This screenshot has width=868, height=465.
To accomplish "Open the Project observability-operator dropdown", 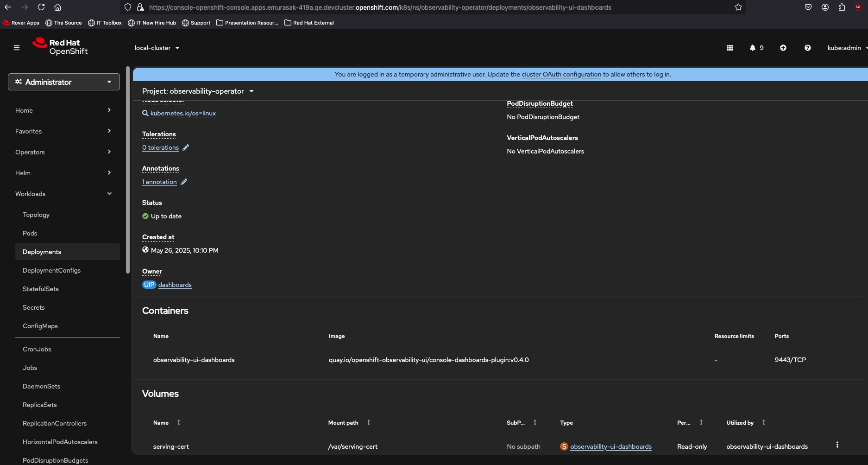I will point(198,91).
